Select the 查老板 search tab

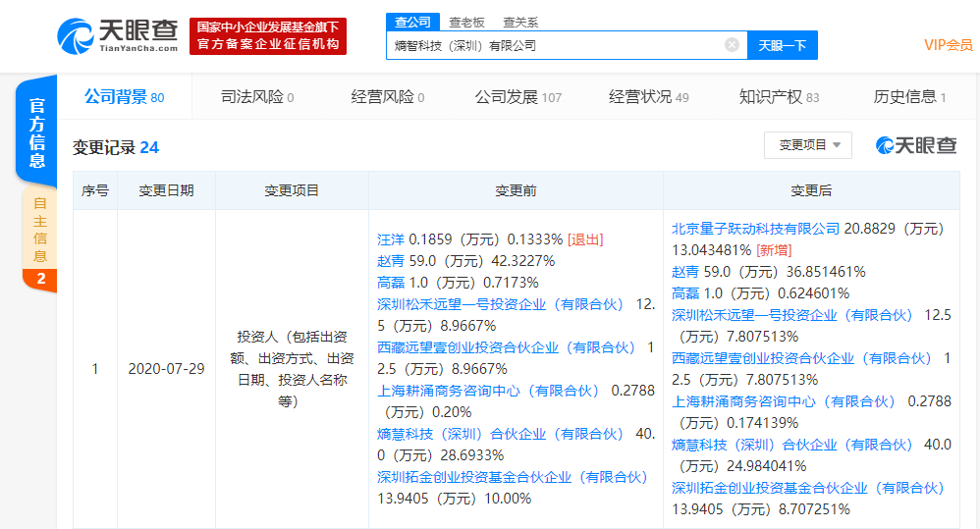click(466, 23)
